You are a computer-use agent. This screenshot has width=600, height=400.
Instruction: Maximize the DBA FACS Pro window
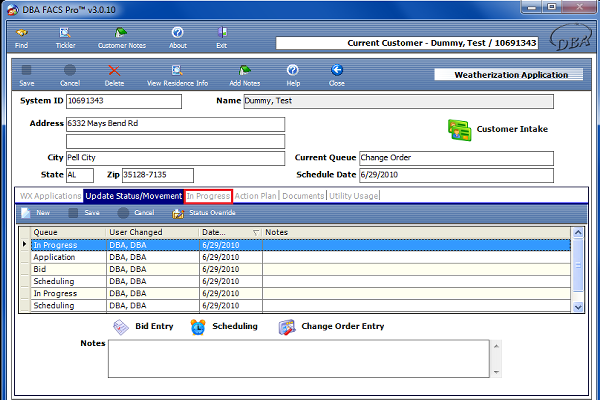click(551, 7)
